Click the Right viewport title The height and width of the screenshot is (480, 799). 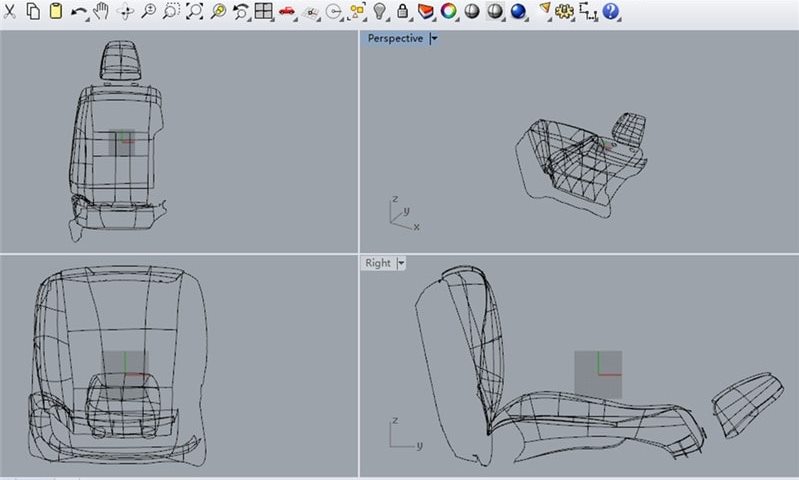pos(378,263)
